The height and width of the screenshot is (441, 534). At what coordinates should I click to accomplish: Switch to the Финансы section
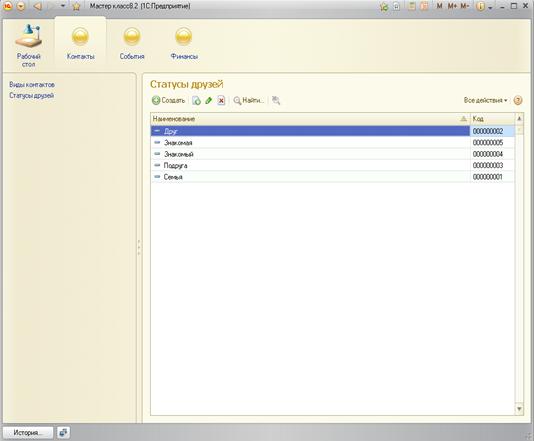tap(184, 44)
